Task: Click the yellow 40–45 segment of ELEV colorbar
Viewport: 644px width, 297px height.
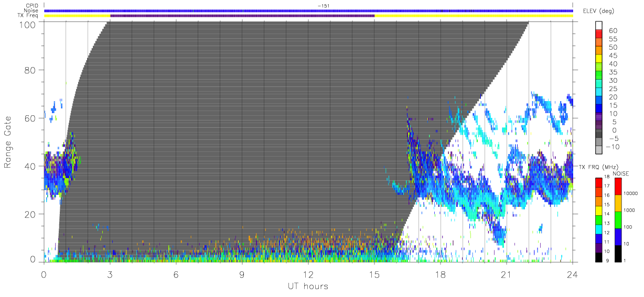Action: coord(599,59)
